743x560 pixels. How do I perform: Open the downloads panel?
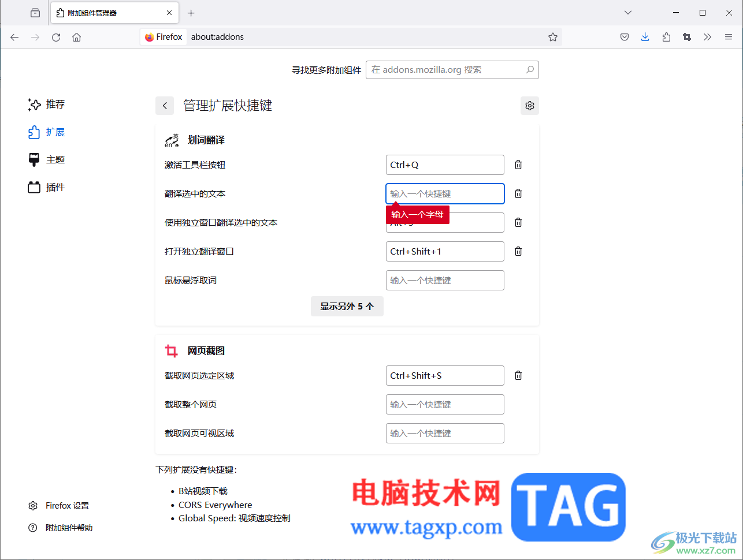coord(645,37)
